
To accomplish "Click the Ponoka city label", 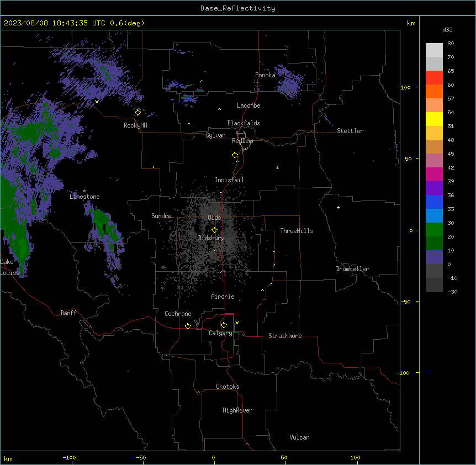I will tap(265, 75).
